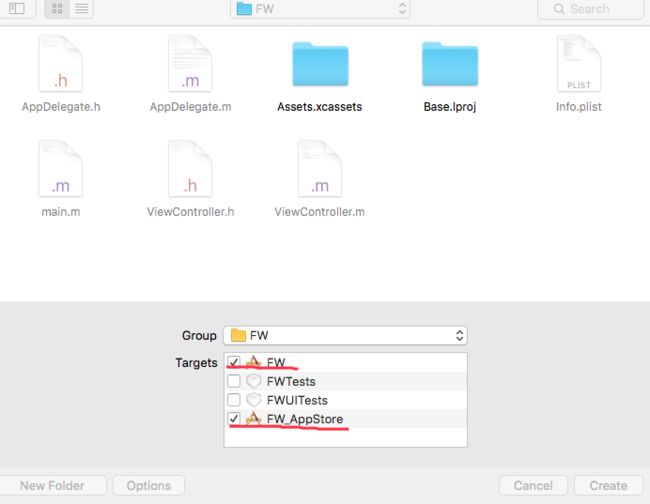The height and width of the screenshot is (504, 650).
Task: Select the ViewController.h file icon
Action: pyautogui.click(x=190, y=169)
